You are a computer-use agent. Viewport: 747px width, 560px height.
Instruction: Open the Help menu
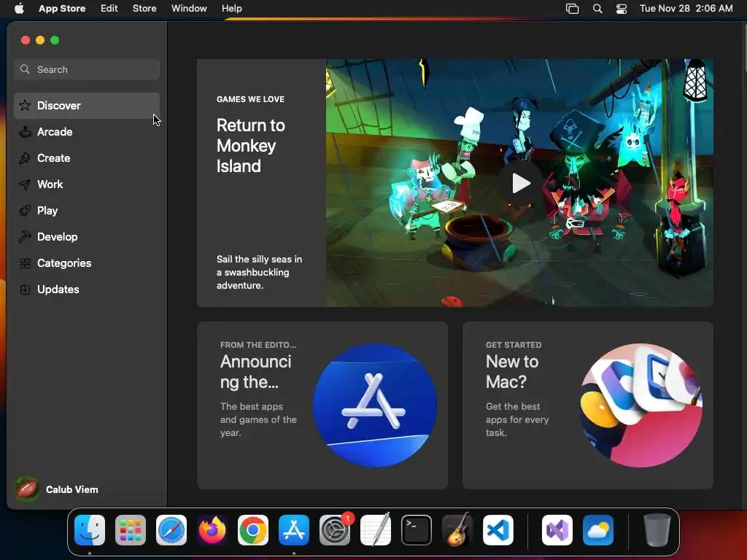[x=231, y=9]
